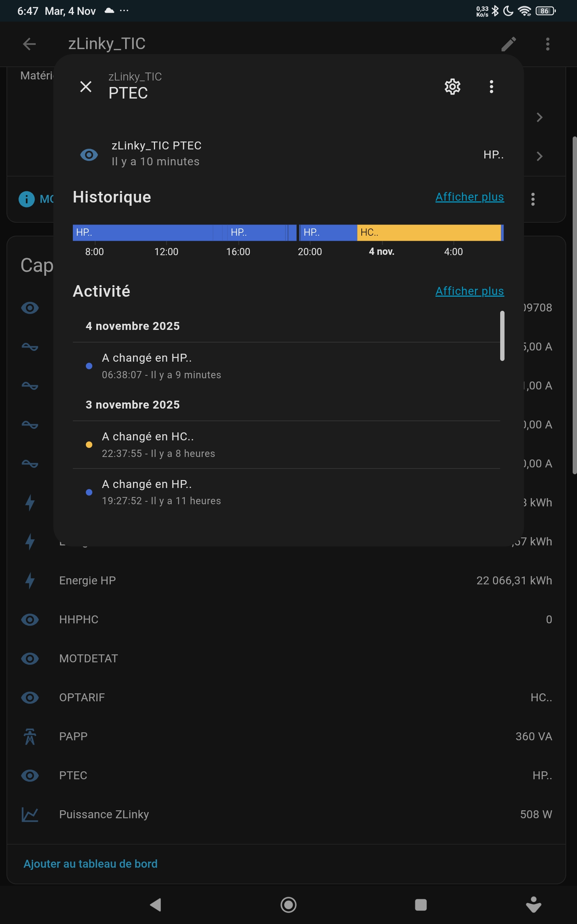Image resolution: width=577 pixels, height=924 pixels.
Task: Open the PTEC dialog three-dot menu
Action: tap(491, 87)
